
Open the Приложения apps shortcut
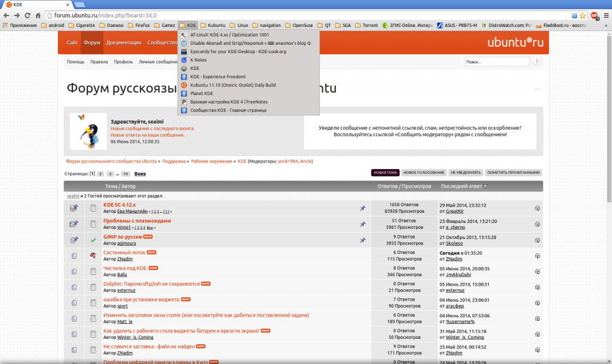(20, 25)
